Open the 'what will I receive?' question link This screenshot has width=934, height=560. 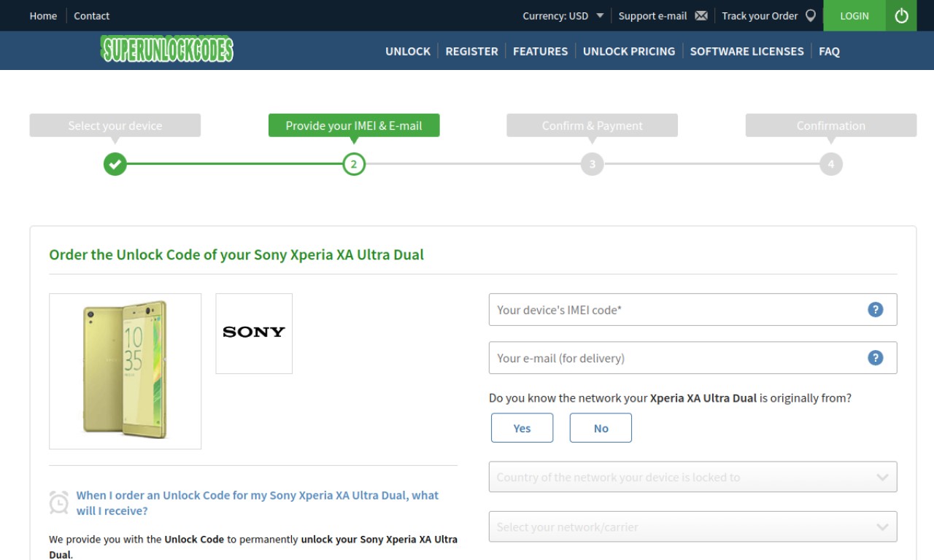click(258, 503)
